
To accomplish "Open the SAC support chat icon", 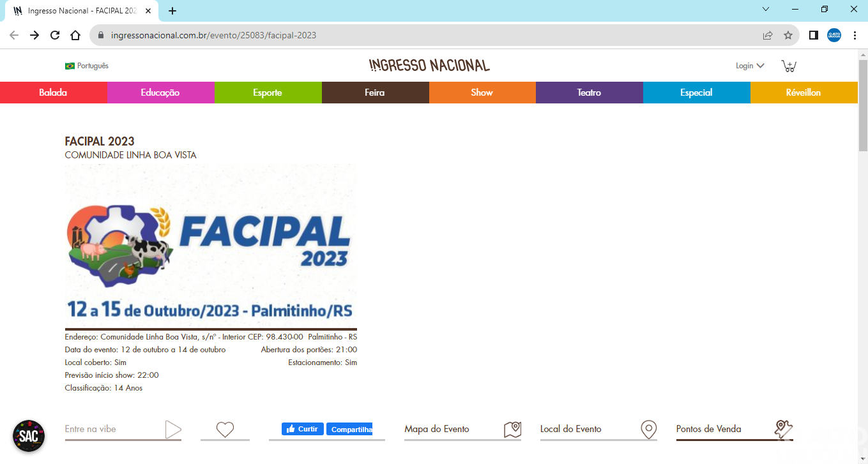I will 29,436.
